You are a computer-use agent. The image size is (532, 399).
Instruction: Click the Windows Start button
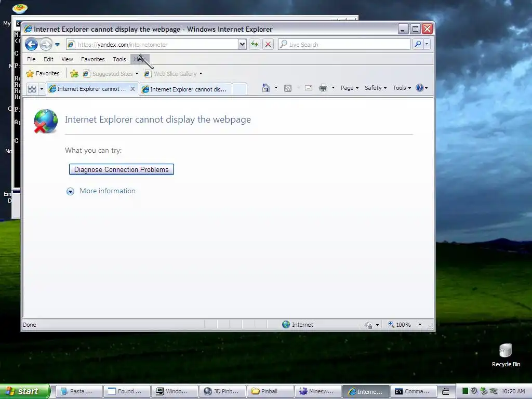point(25,391)
